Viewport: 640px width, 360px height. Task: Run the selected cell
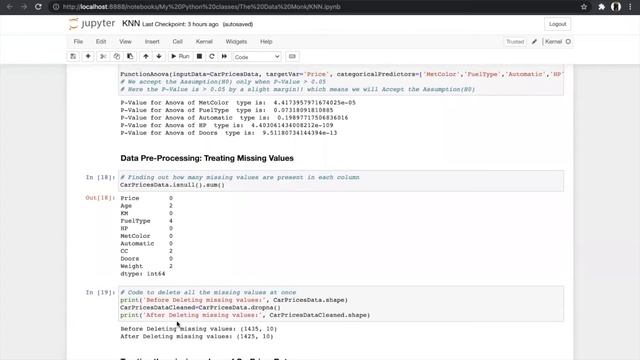point(180,57)
